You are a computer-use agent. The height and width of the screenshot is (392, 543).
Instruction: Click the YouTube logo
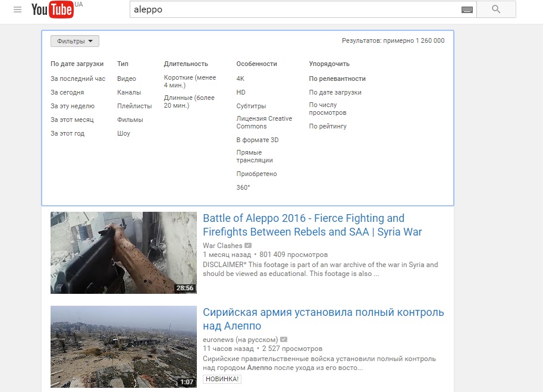pos(52,10)
